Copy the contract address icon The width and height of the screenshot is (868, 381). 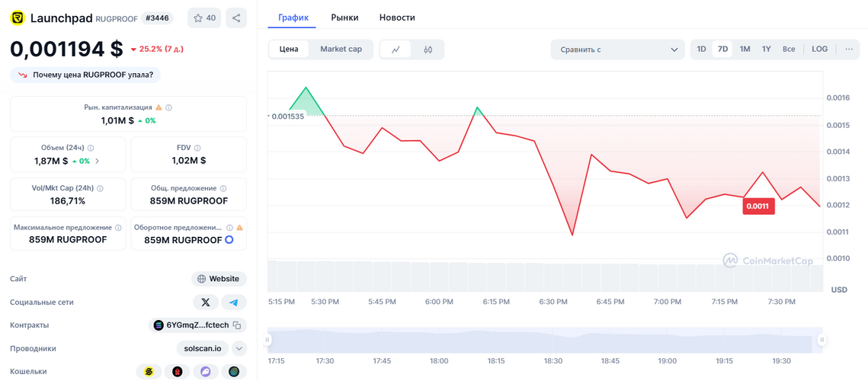click(x=237, y=325)
